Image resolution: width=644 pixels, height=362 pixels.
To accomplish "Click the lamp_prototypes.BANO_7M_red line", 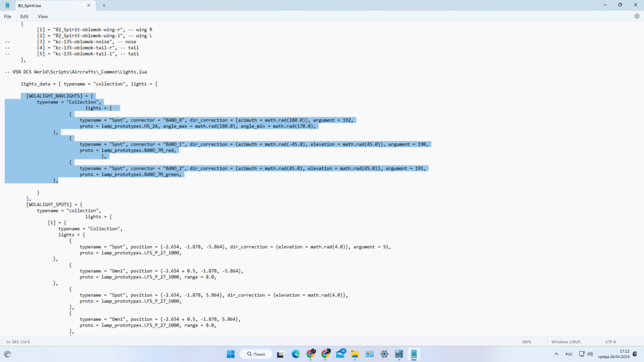I will pyautogui.click(x=128, y=150).
